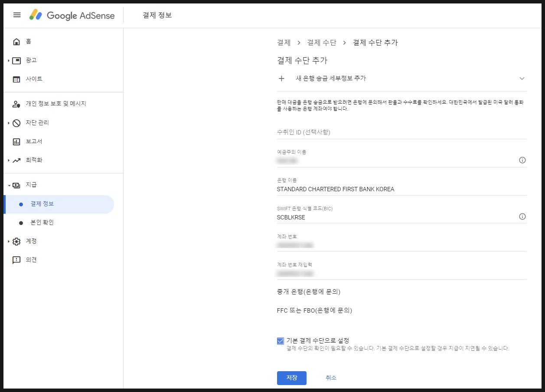Click the 의견 feedback icon
The image size is (545, 392).
coord(16,260)
